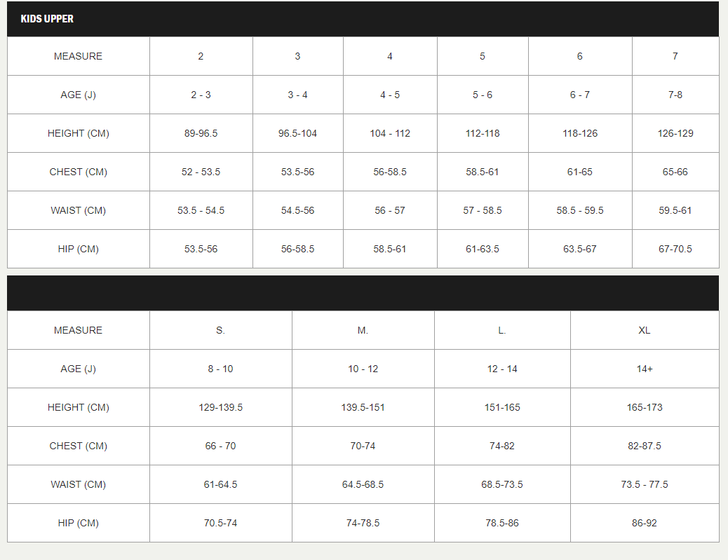Select the height cell reading 89-96.5

coord(201,133)
